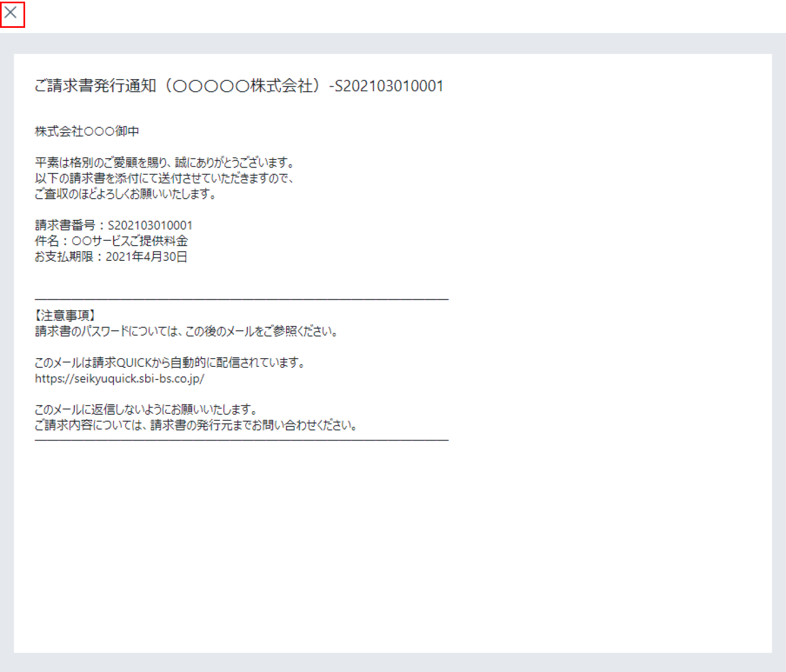
Task: Click the 株式会社○○○御中 recipient line
Action: pos(87,132)
